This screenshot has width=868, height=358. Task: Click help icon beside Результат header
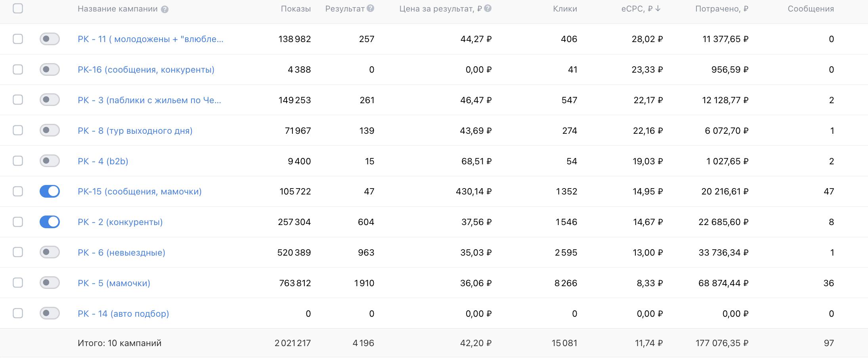(370, 8)
